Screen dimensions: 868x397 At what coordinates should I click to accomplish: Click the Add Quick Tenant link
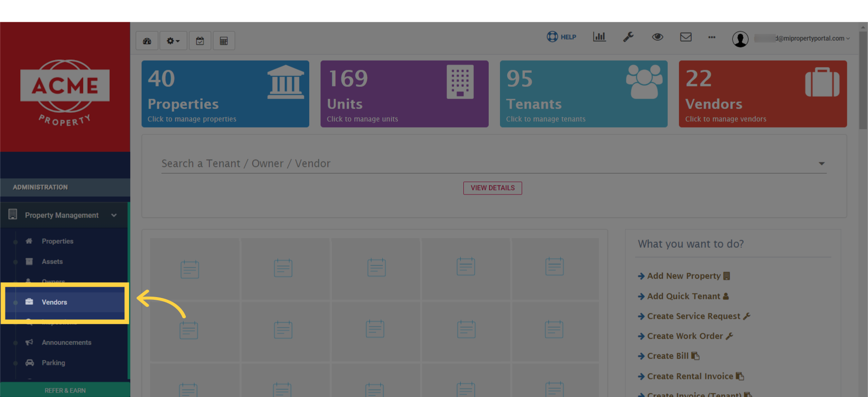point(683,296)
